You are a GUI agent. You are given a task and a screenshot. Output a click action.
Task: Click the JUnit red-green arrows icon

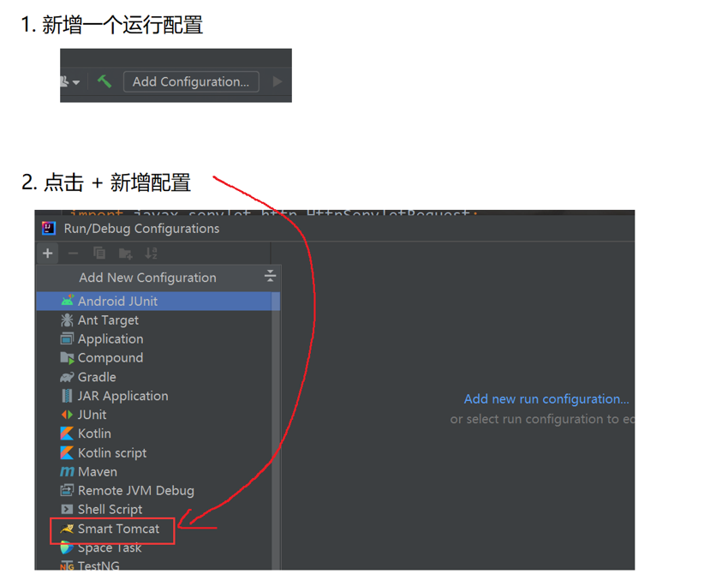point(67,415)
